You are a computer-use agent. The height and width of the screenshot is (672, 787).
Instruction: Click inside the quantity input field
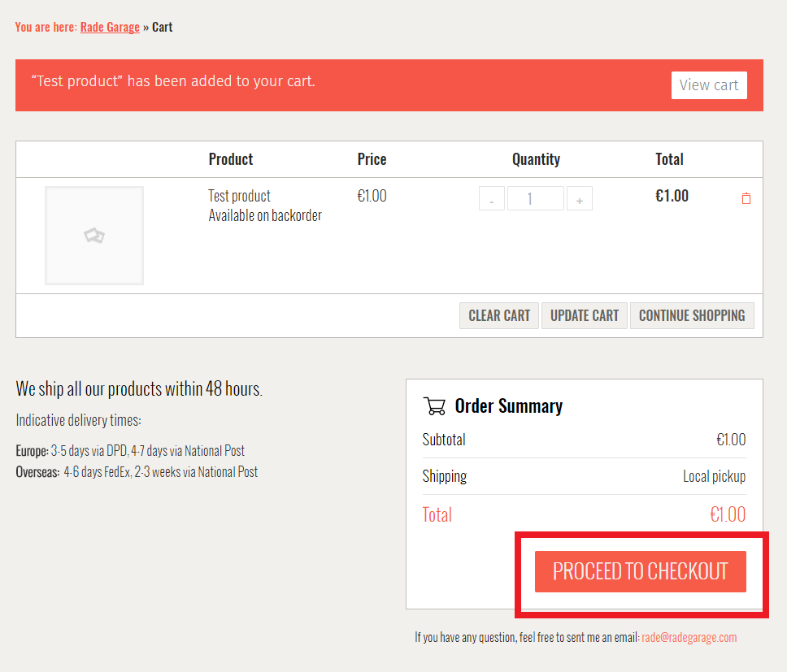click(x=535, y=197)
